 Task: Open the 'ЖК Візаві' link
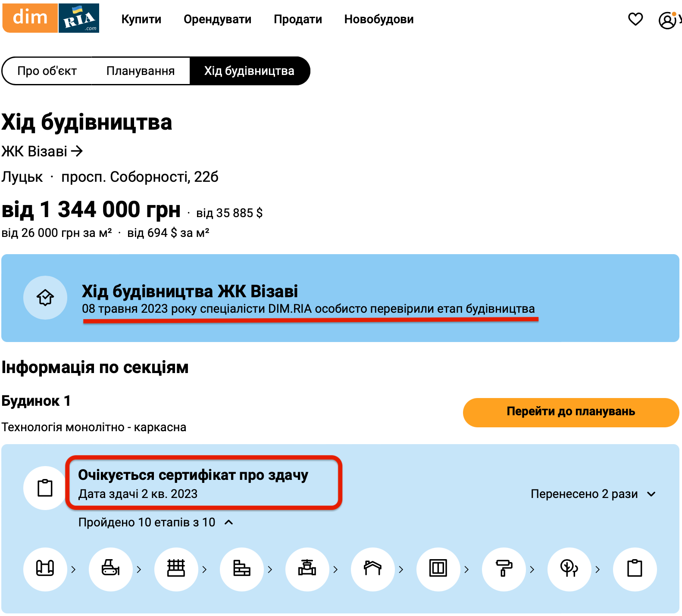[42, 152]
